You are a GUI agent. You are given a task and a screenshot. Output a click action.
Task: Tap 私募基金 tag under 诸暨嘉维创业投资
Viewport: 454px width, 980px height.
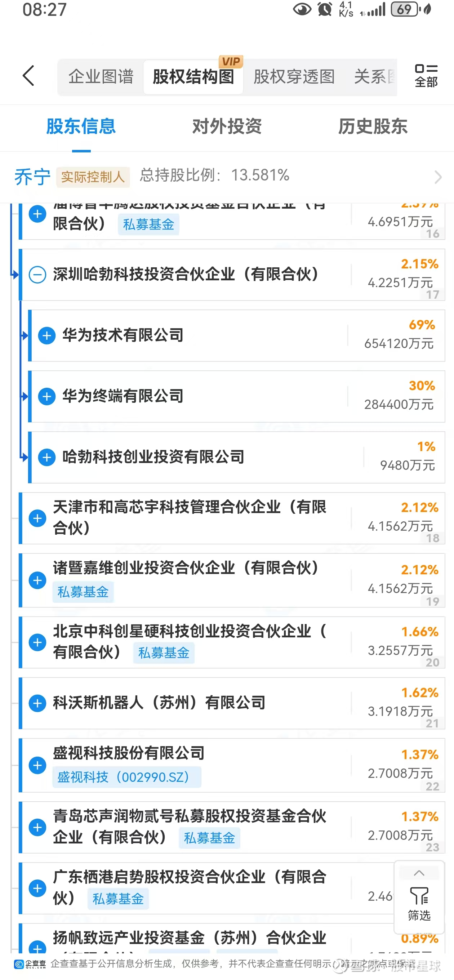click(83, 592)
